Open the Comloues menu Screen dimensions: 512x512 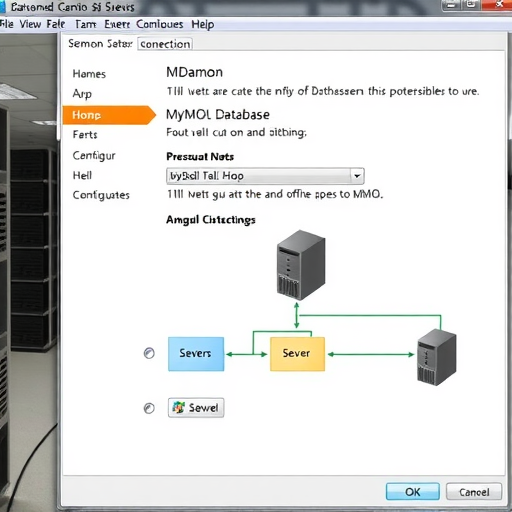[160, 24]
